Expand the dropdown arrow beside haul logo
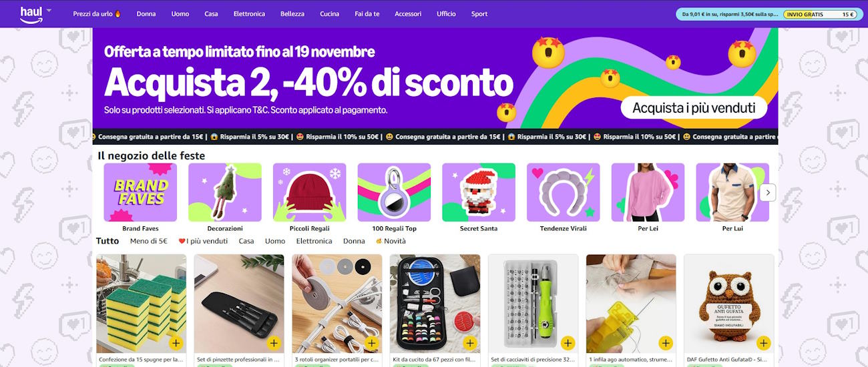Screen dimensions: 868x367 pyautogui.click(x=49, y=11)
